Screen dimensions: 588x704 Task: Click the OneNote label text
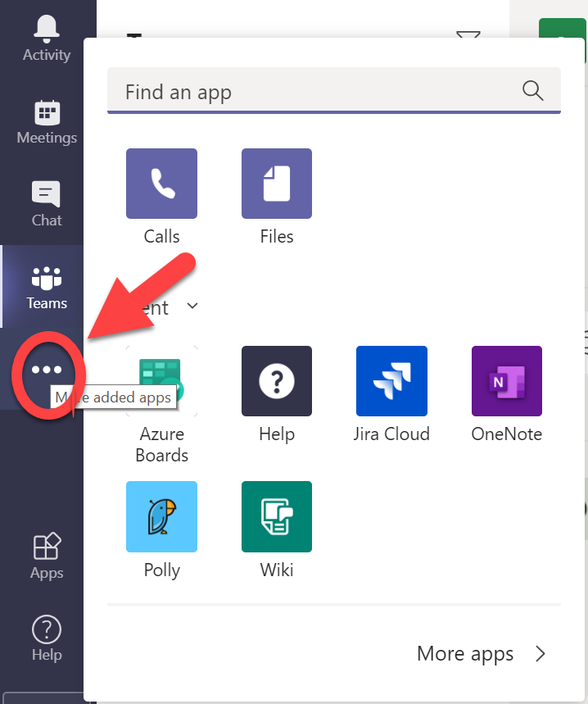(507, 434)
